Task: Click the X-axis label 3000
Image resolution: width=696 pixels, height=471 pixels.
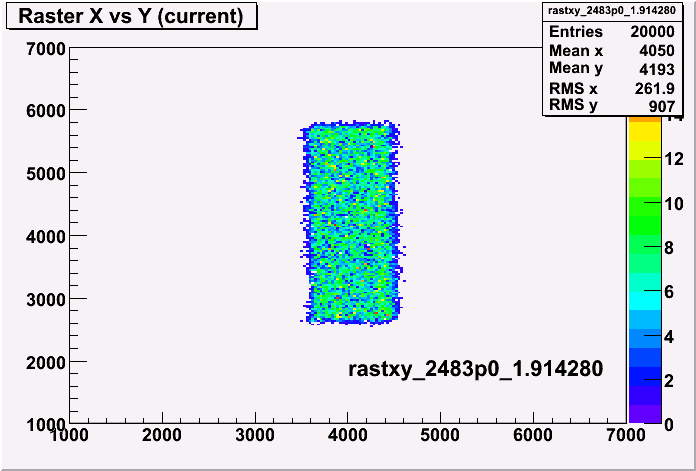Action: [255, 435]
